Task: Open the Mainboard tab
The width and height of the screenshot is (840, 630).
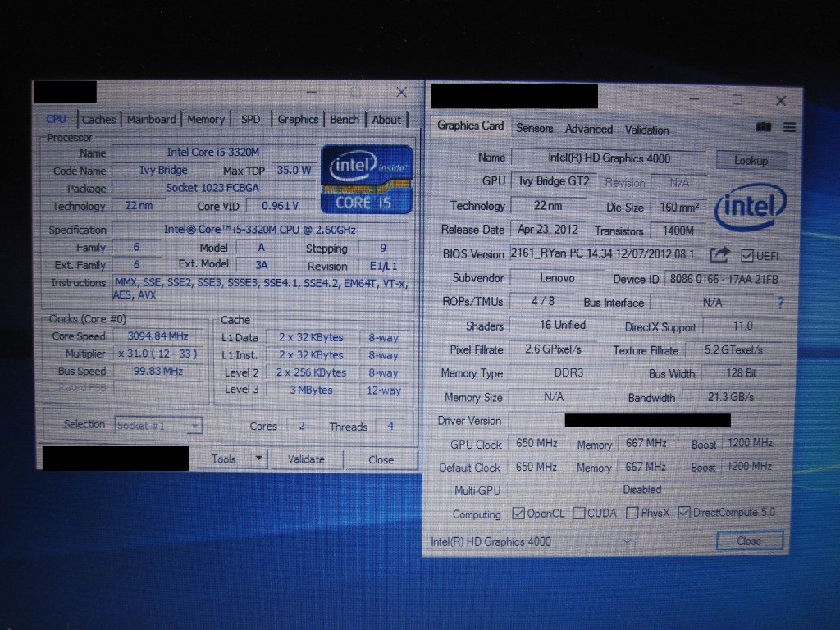Action: [151, 120]
